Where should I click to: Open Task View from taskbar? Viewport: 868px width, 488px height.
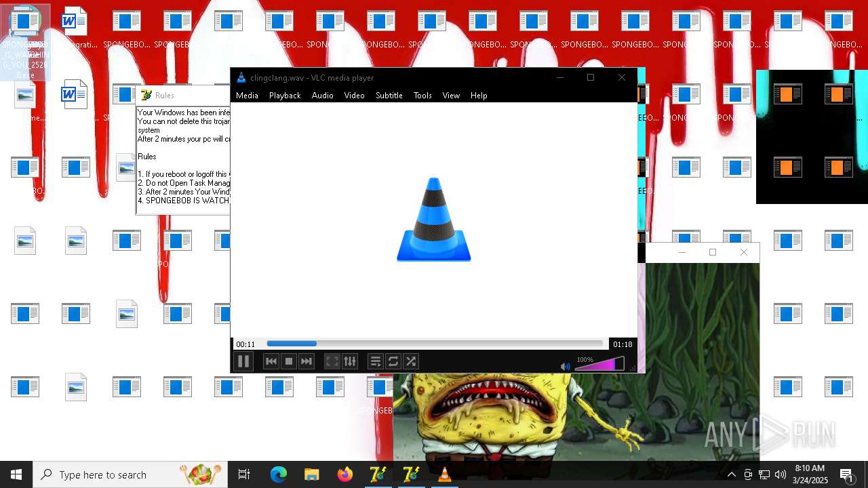pyautogui.click(x=244, y=474)
